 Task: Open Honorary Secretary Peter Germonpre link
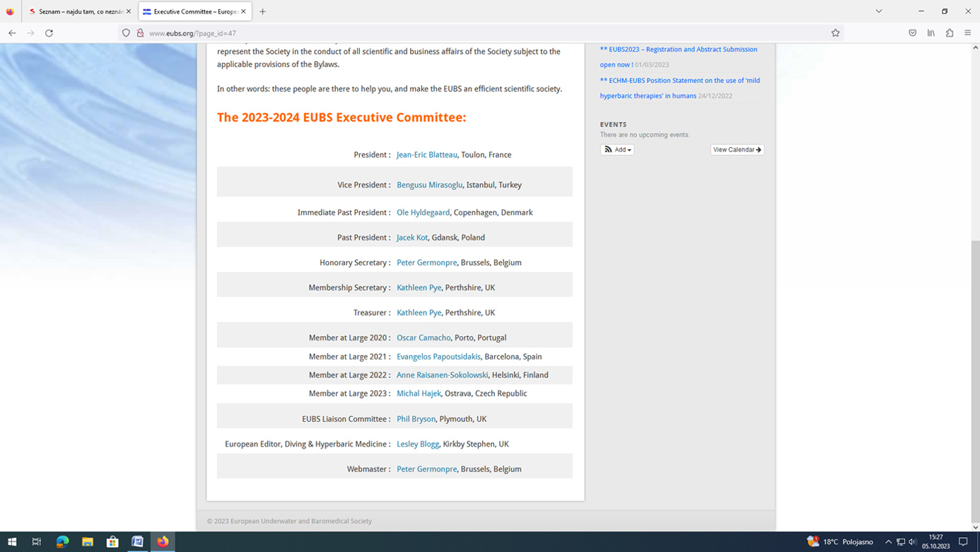click(426, 263)
